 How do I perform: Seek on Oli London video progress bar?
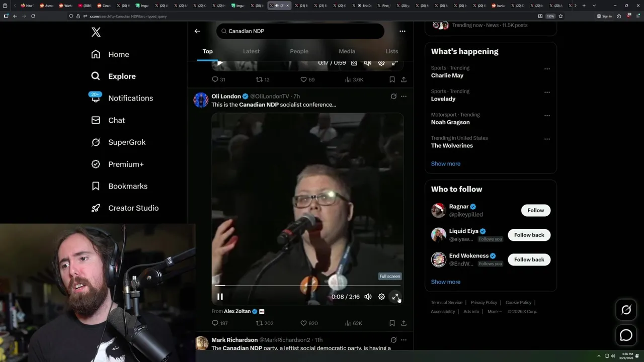click(307, 286)
